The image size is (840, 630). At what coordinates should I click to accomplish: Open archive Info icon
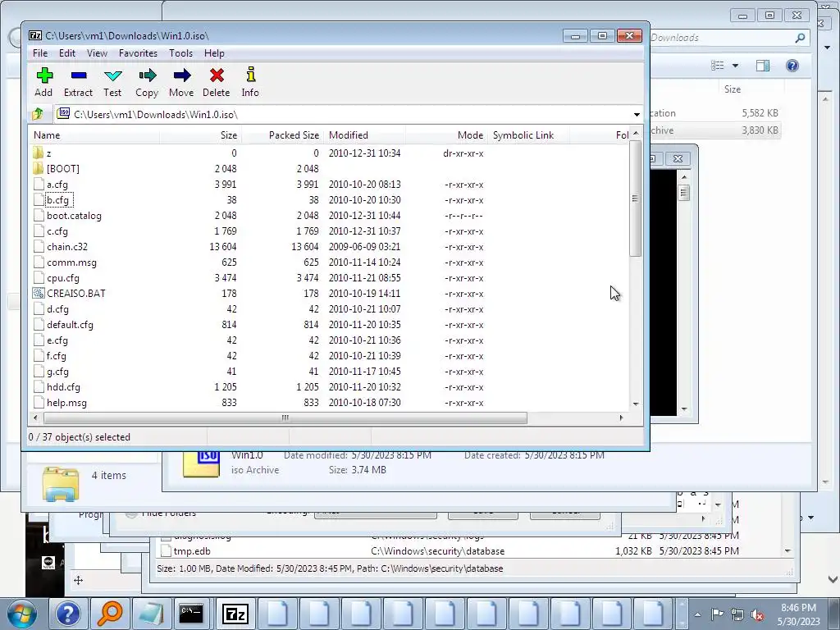(x=250, y=75)
